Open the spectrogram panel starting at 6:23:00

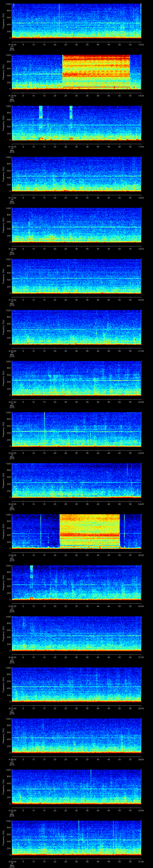(x=77, y=481)
